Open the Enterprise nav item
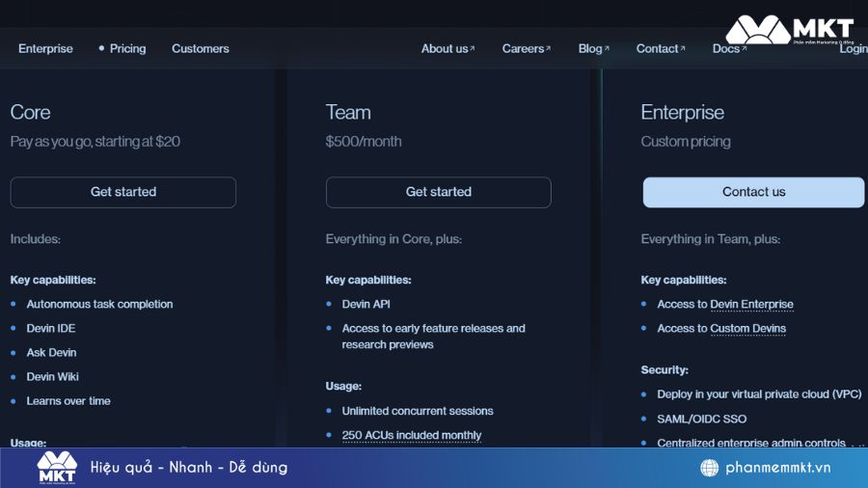 45,48
